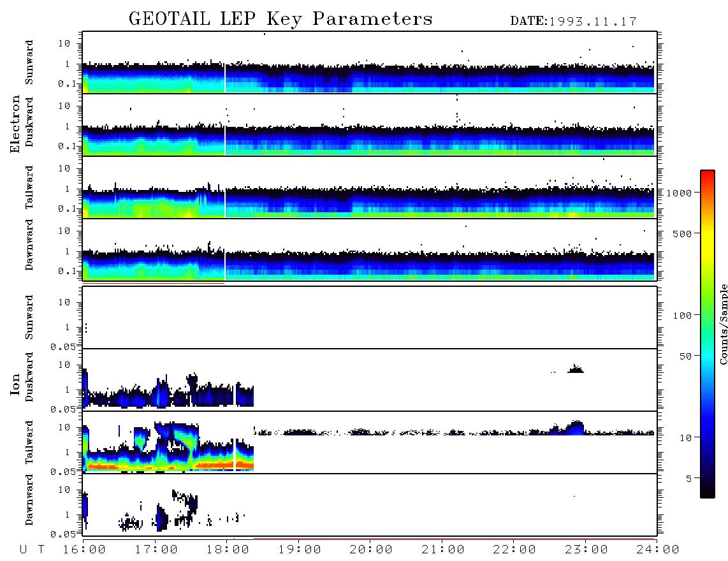This screenshot has width=728, height=561.
Task: Click the "10" tick of Electron Dawnward panel
Action: click(x=64, y=231)
